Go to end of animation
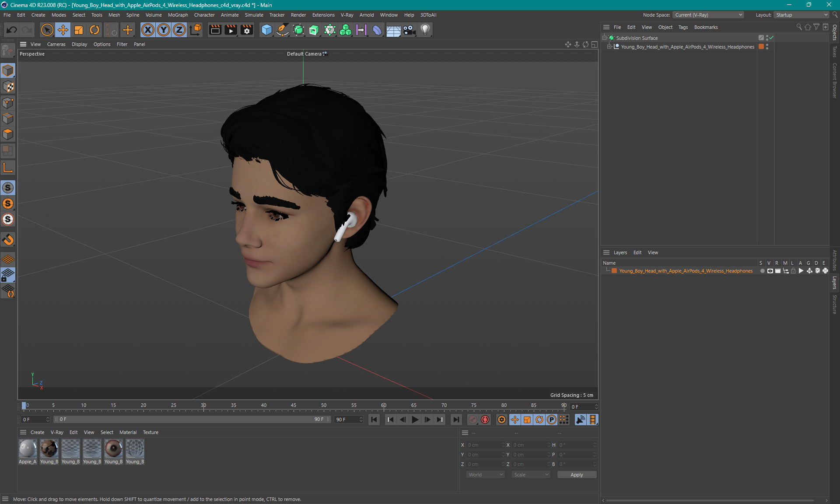 tap(456, 420)
